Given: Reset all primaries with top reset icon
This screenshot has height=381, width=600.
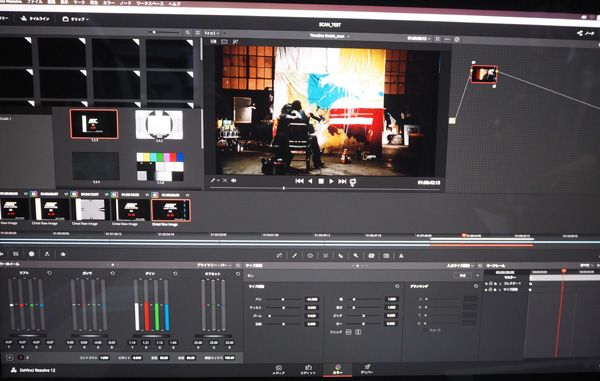Looking at the screenshot, I should pyautogui.click(x=238, y=265).
